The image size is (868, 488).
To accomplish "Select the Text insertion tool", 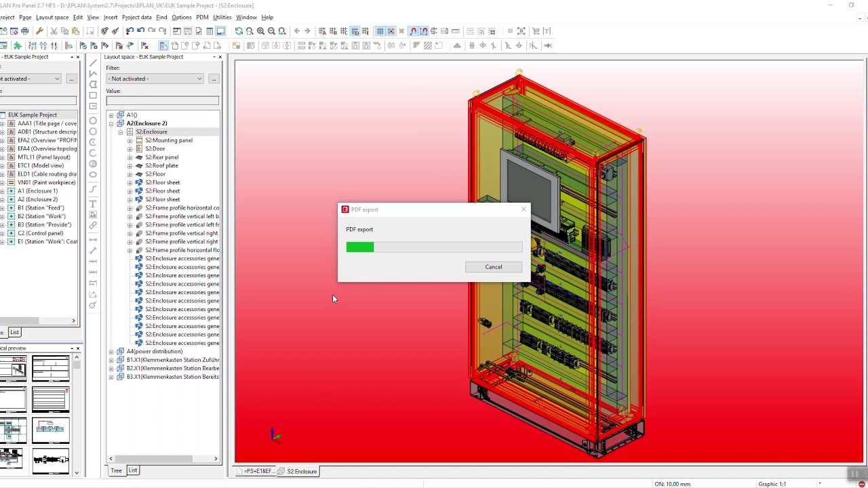I will tap(93, 204).
